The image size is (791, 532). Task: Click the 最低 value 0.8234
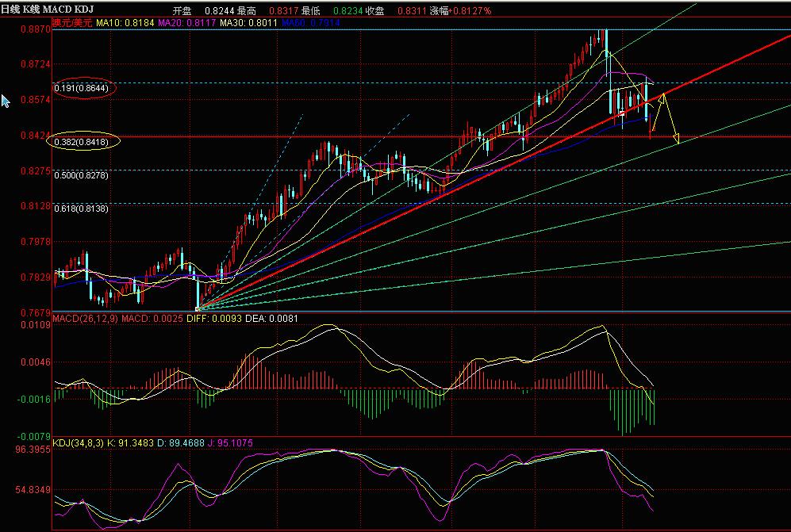pyautogui.click(x=347, y=10)
